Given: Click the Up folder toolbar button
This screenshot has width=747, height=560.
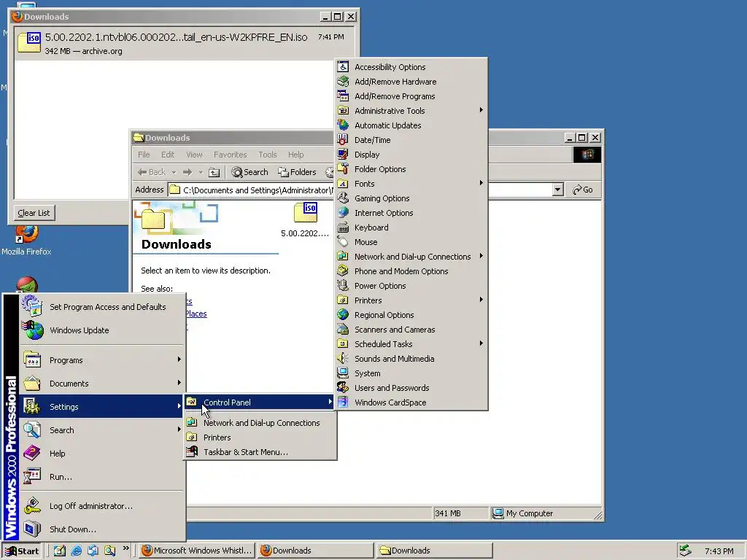Looking at the screenshot, I should coord(214,172).
